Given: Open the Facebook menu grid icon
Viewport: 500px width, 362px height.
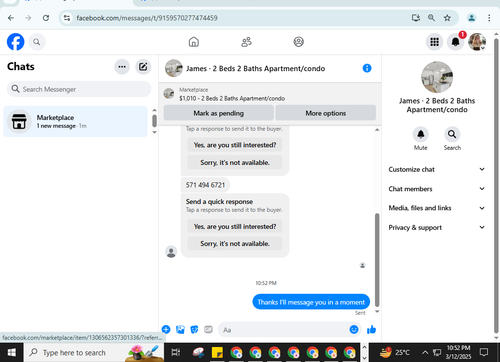Looking at the screenshot, I should coord(434,42).
